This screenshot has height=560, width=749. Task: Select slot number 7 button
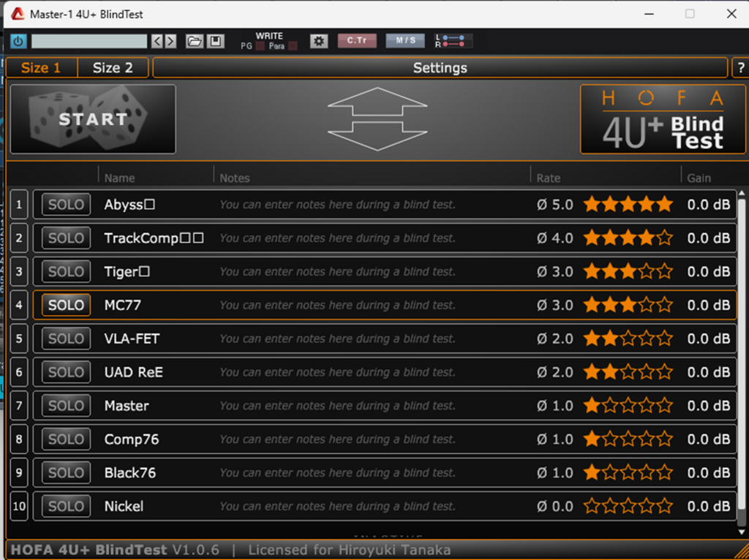coord(19,406)
